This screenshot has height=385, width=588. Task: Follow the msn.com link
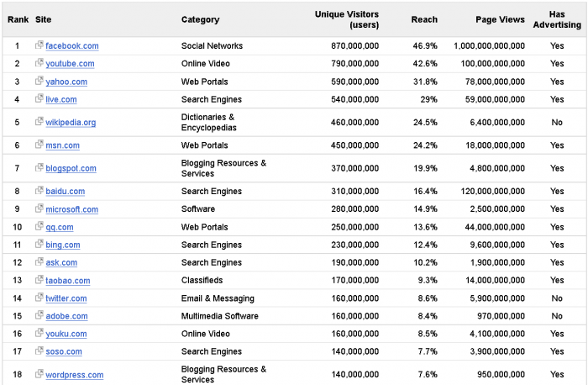point(63,145)
